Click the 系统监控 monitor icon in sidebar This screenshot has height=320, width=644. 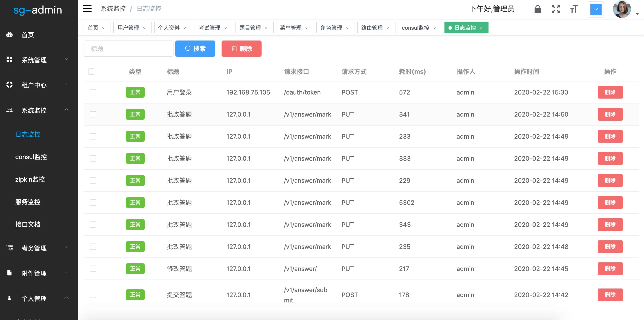(x=9, y=110)
